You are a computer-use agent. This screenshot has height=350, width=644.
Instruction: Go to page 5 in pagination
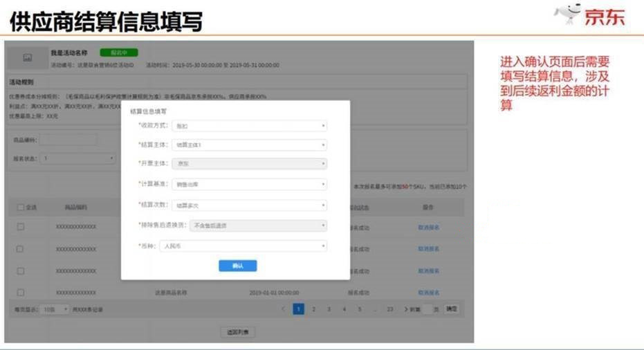point(360,309)
